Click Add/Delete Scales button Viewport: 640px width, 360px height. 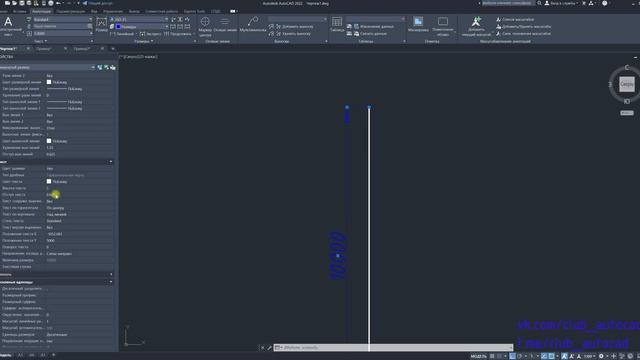coord(523,27)
